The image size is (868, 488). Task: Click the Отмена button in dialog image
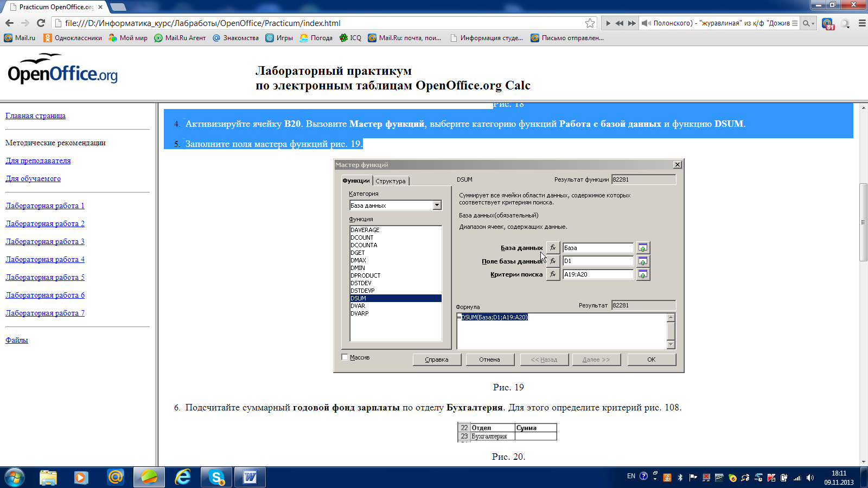click(x=490, y=359)
